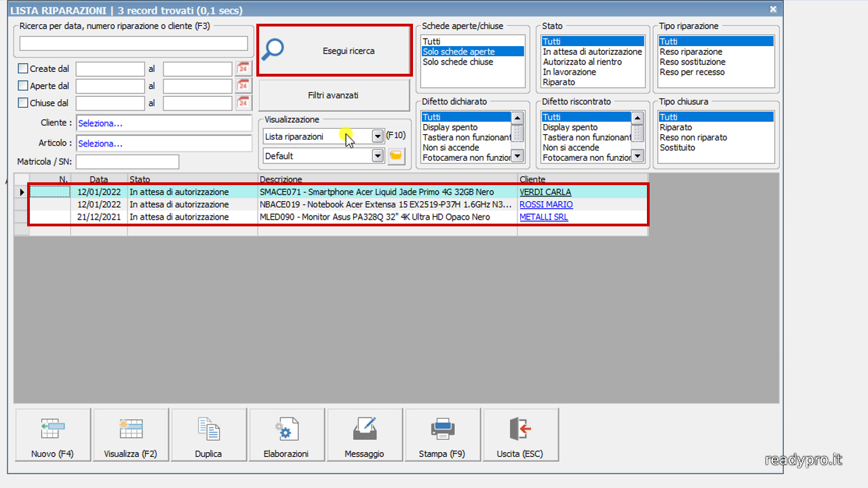Exit with Uscita (ESC) button
The width and height of the screenshot is (868, 488).
pyautogui.click(x=520, y=434)
